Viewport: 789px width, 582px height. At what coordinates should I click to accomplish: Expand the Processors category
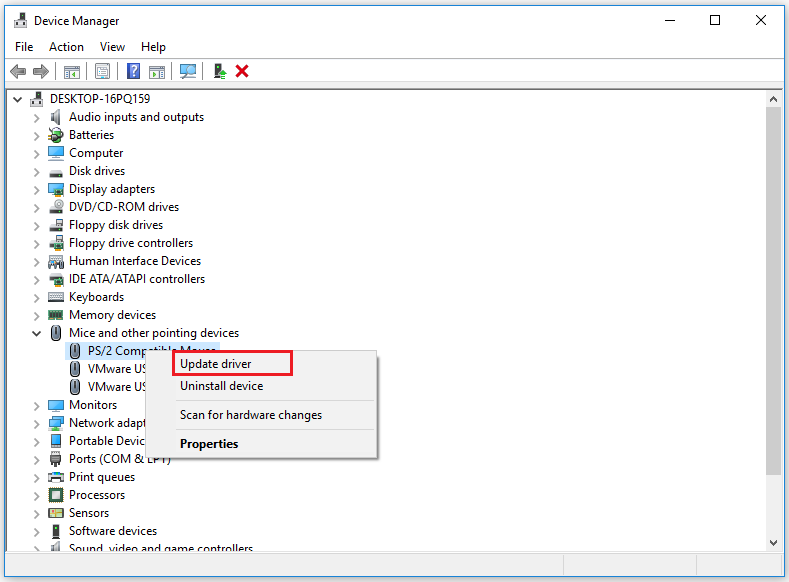36,496
